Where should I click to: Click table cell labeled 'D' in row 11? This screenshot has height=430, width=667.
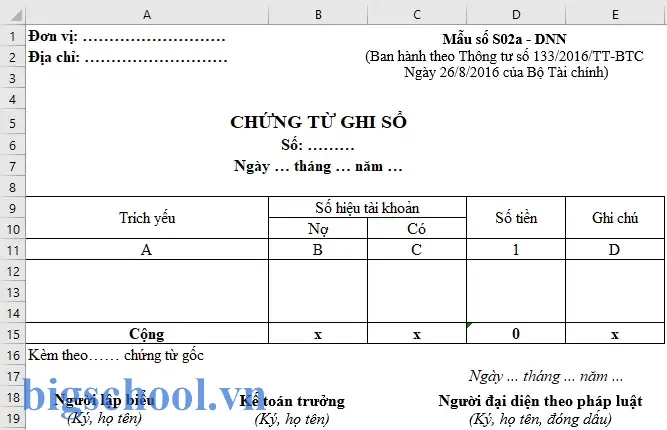pyautogui.click(x=615, y=250)
